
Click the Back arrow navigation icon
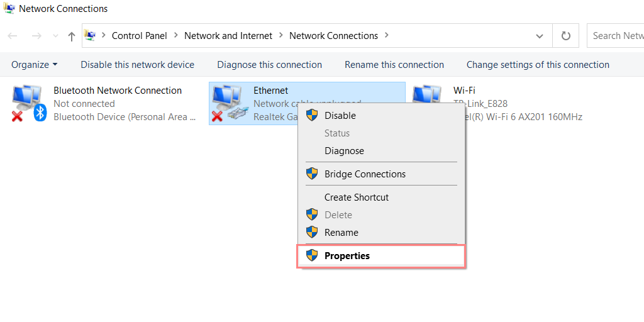[13, 36]
